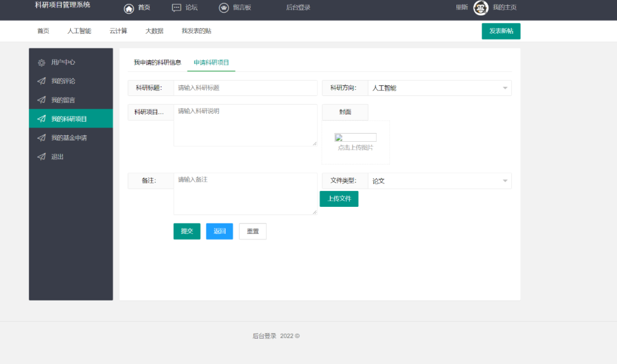The width and height of the screenshot is (617, 364).
Task: Go to 后台登录 in top bar
Action: tap(298, 7)
